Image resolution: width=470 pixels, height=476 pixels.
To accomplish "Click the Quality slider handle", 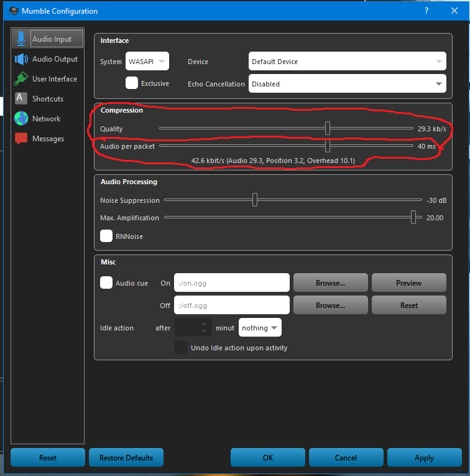I will pyautogui.click(x=328, y=128).
